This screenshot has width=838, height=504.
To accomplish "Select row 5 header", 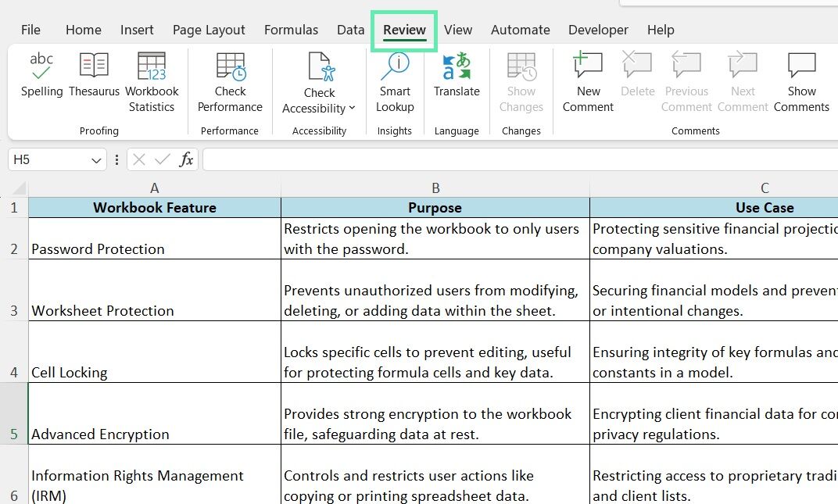I will point(14,413).
